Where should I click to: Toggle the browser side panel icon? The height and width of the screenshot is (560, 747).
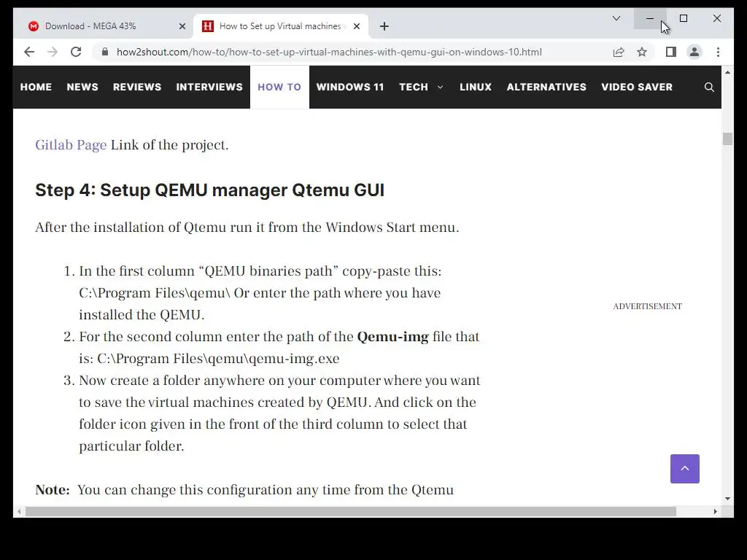671,52
